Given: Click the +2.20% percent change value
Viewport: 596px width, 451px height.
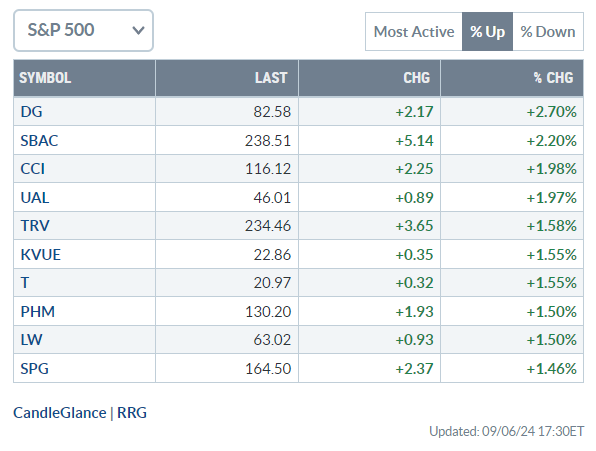Looking at the screenshot, I should click(552, 141).
